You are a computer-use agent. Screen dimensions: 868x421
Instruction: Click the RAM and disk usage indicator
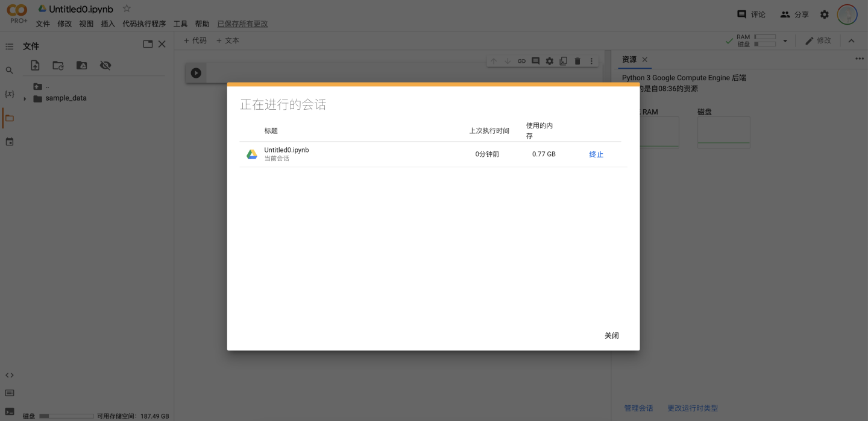(750, 40)
